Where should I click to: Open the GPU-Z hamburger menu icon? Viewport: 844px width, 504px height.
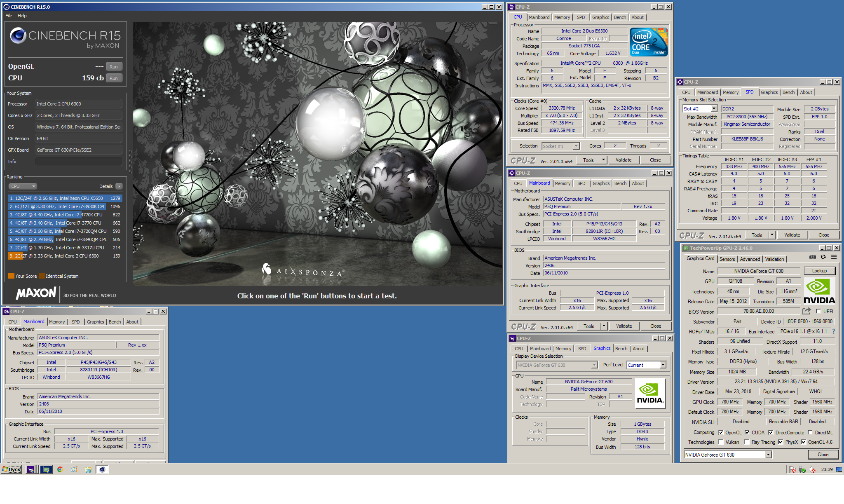834,257
